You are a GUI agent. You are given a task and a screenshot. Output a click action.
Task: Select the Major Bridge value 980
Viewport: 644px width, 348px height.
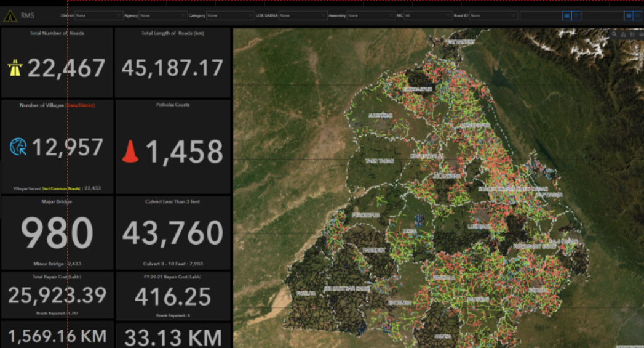click(x=57, y=233)
